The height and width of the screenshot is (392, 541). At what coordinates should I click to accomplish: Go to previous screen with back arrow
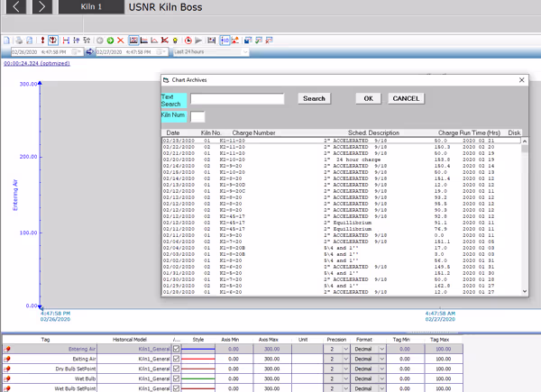pos(16,6)
